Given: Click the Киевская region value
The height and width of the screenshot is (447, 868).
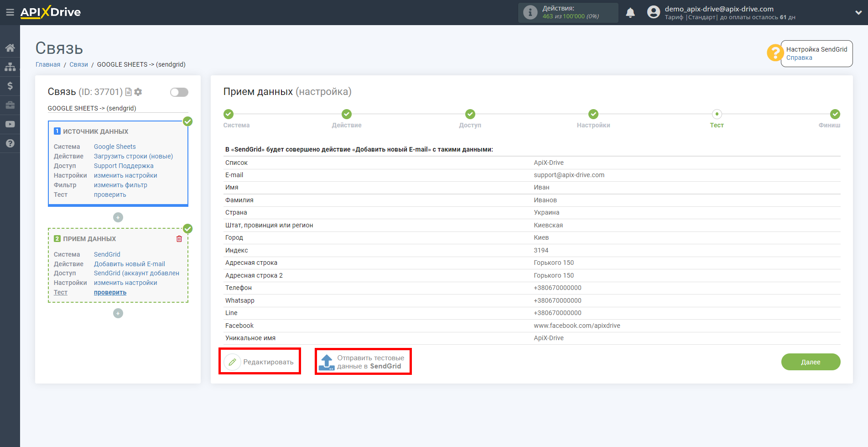Looking at the screenshot, I should coord(548,225).
